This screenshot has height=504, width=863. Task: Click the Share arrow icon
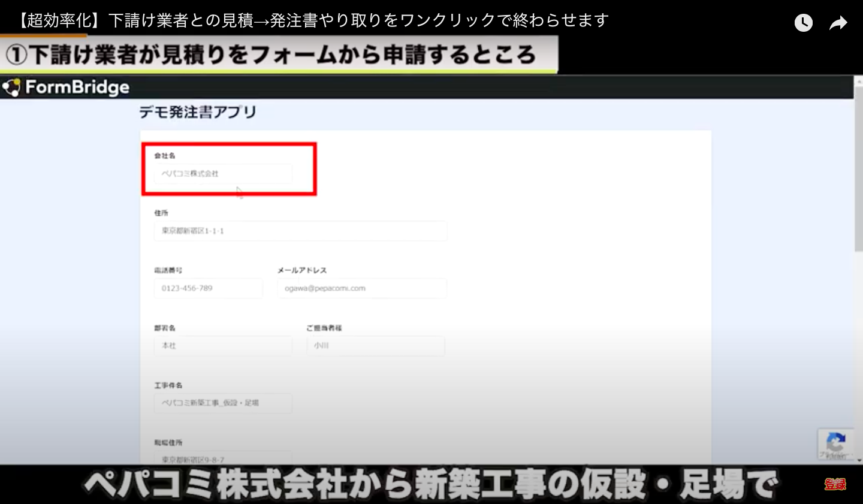[x=838, y=22]
